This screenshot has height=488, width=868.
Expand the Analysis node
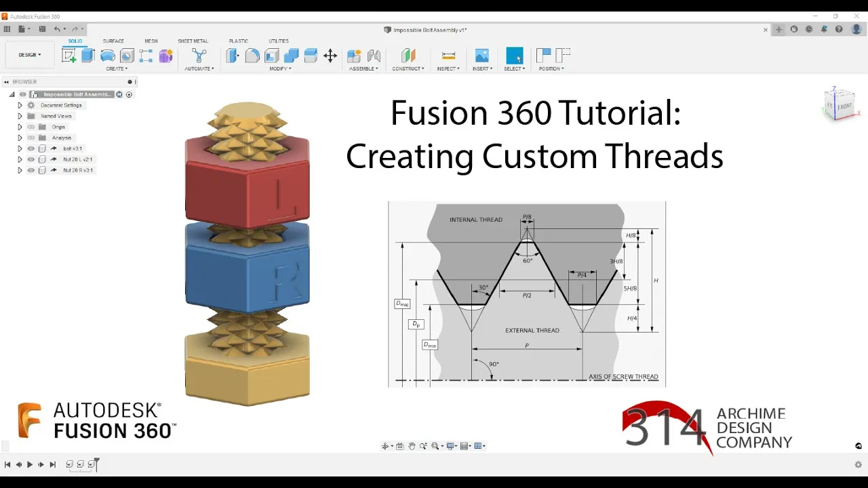point(20,138)
